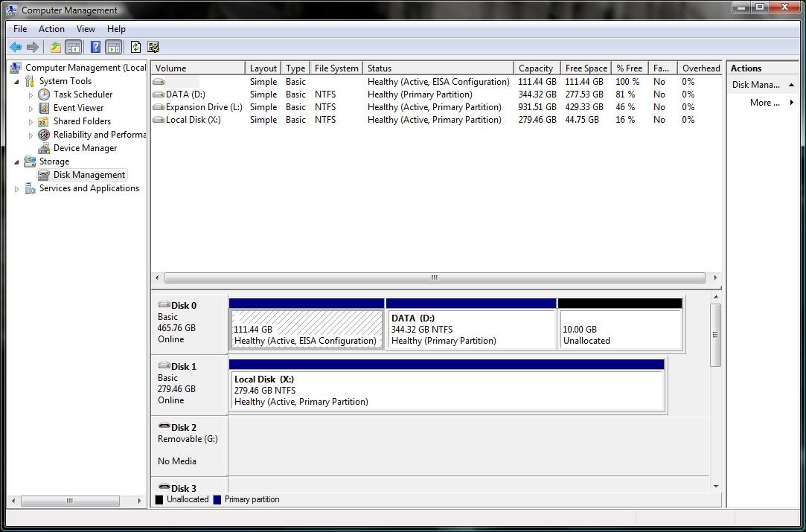The image size is (806, 532).
Task: Click the Refresh toolbar icon
Action: coord(135,48)
